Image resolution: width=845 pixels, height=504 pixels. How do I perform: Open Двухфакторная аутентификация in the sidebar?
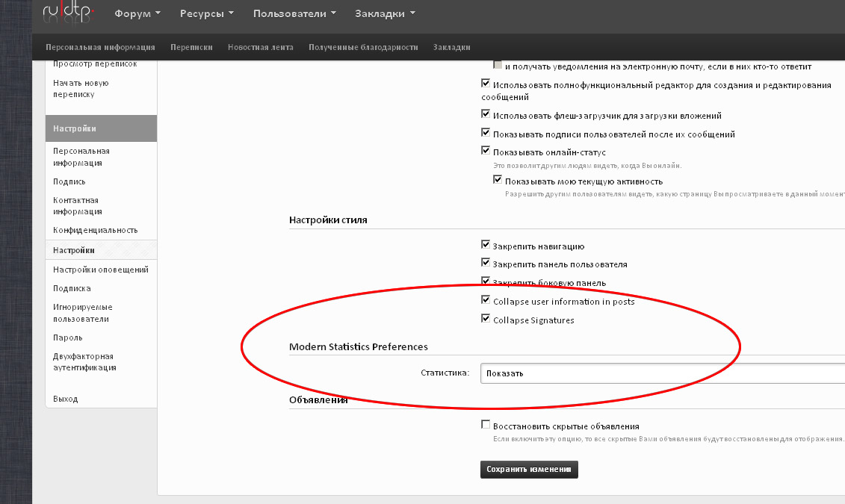click(84, 362)
